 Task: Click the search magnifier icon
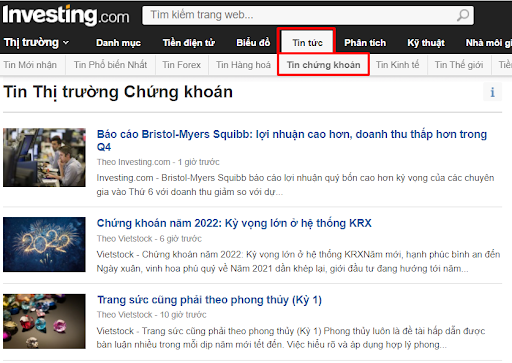point(463,15)
